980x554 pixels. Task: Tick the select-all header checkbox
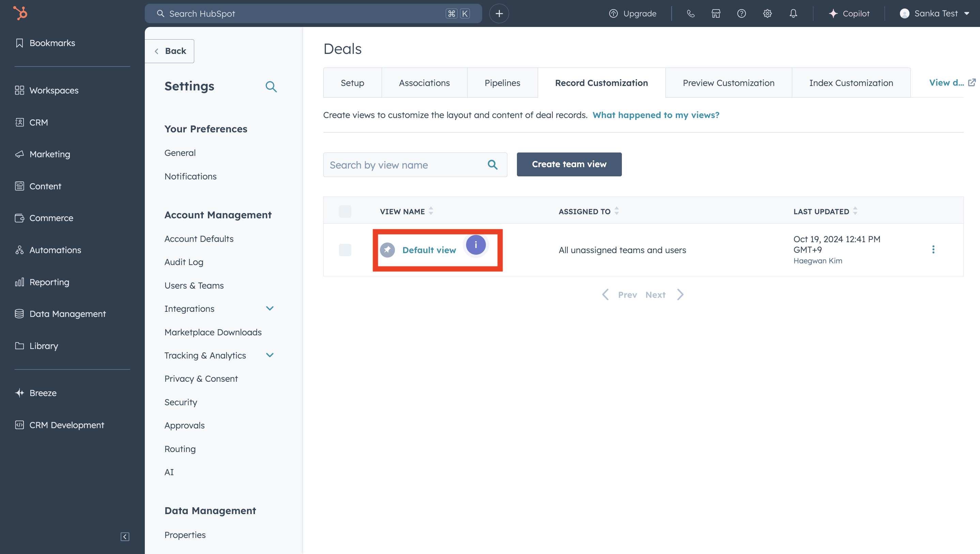click(x=345, y=211)
